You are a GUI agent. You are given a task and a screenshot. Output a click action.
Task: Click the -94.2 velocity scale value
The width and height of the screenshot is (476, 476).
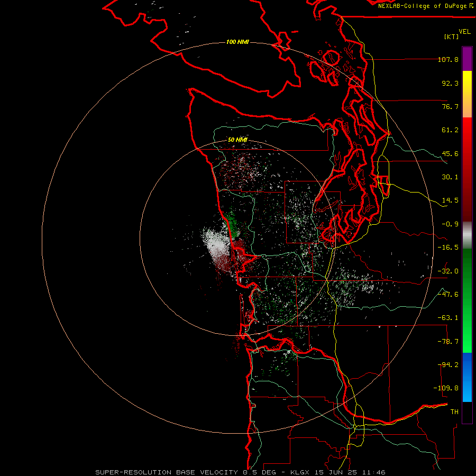448,365
